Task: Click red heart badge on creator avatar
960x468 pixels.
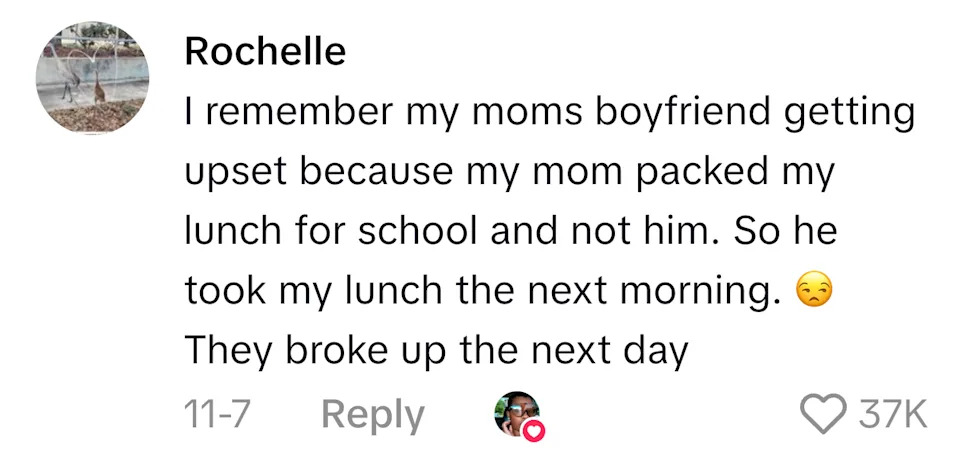Action: 536,430
